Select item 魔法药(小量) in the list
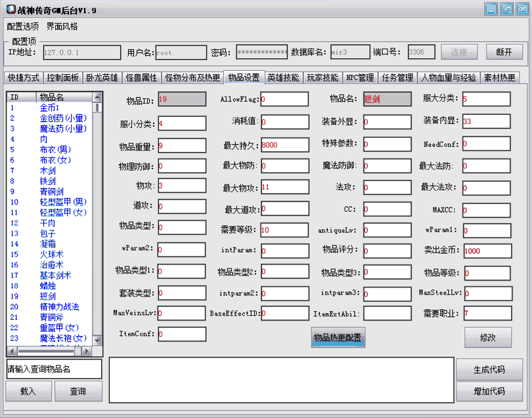 [49, 129]
